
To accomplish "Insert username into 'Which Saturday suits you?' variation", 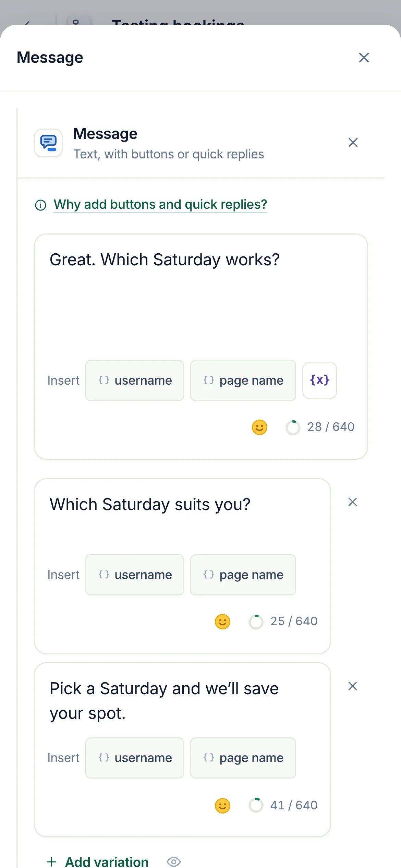I will tap(135, 575).
